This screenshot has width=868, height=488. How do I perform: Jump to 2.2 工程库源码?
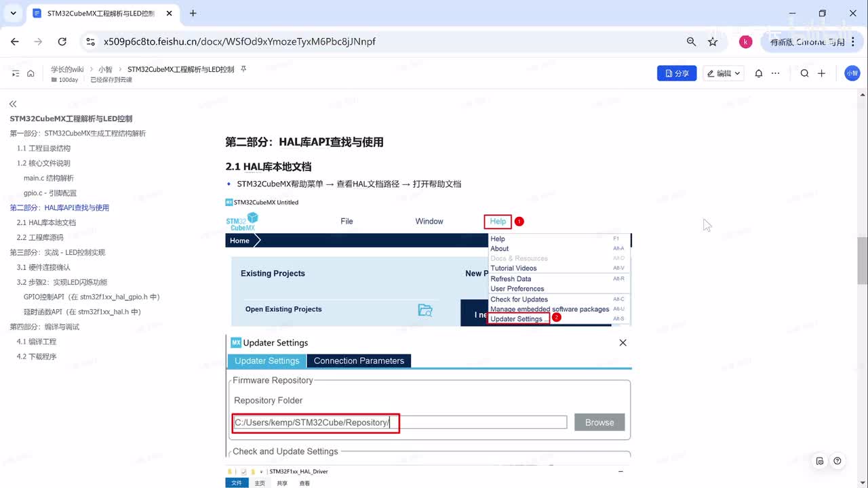40,238
